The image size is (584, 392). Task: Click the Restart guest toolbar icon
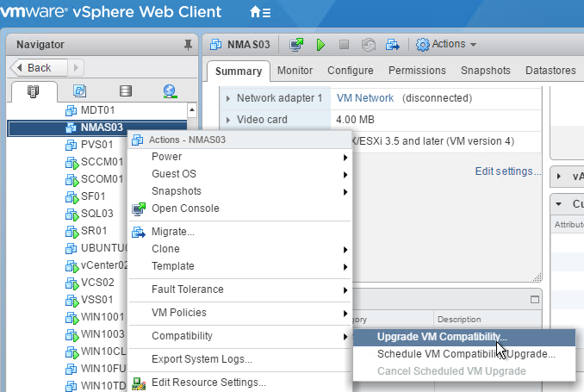coord(369,45)
